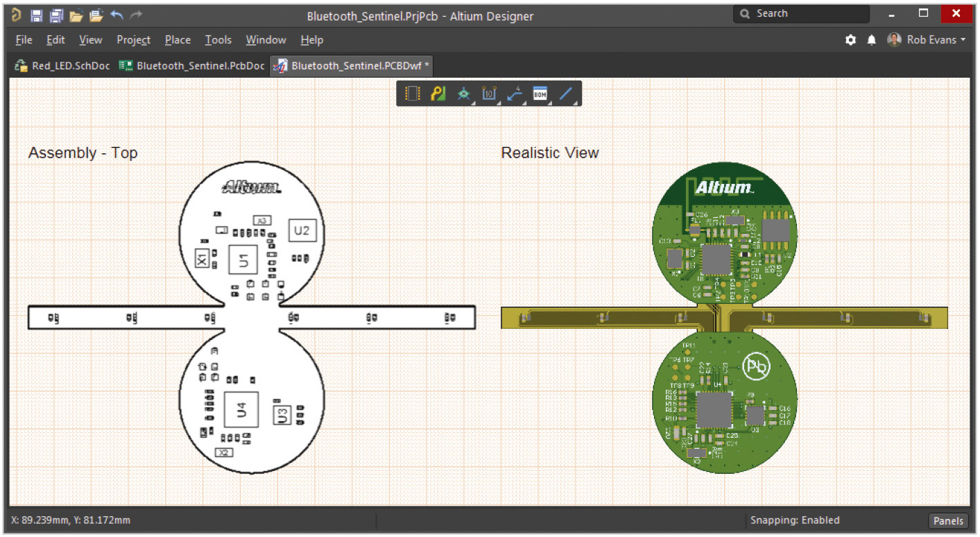Click the U3 component in assembly view
Viewport: 980px width, 537px height.
click(282, 414)
